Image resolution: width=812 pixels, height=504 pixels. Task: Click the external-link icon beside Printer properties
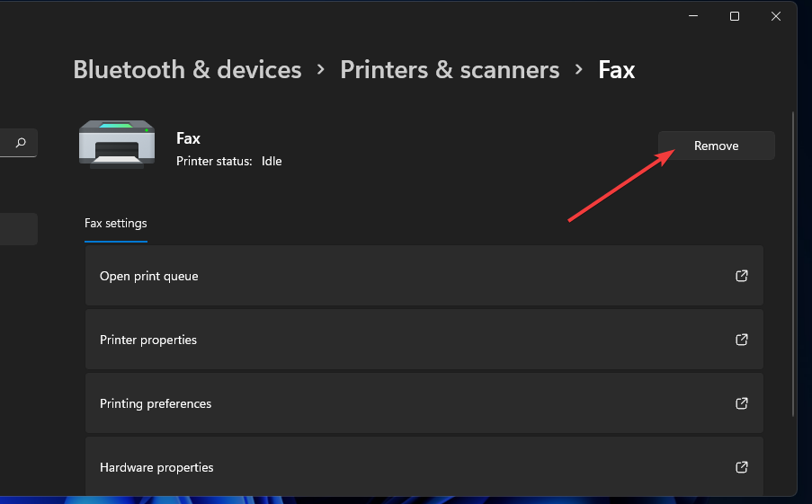point(742,340)
